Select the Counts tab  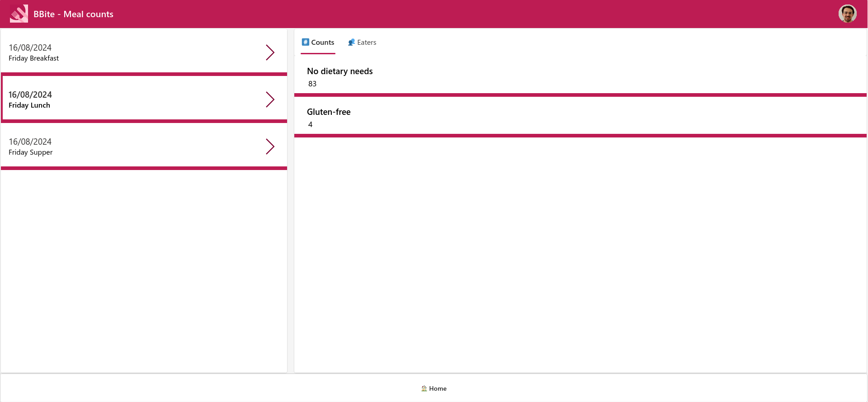[322, 43]
